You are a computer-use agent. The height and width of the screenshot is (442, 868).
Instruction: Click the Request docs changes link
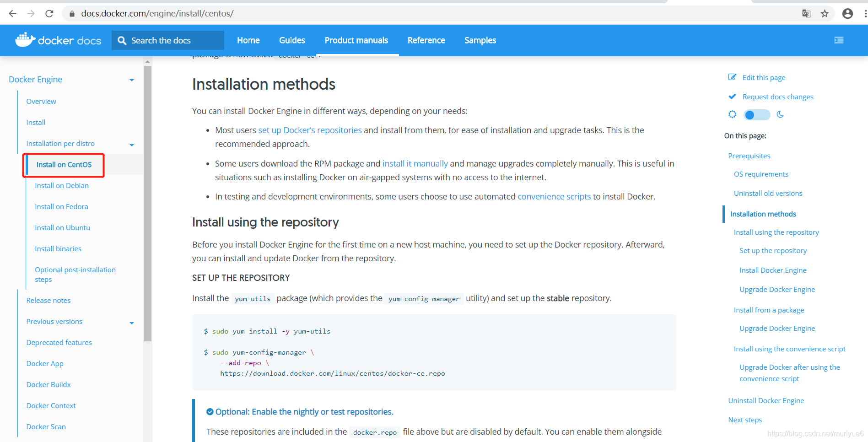click(778, 97)
